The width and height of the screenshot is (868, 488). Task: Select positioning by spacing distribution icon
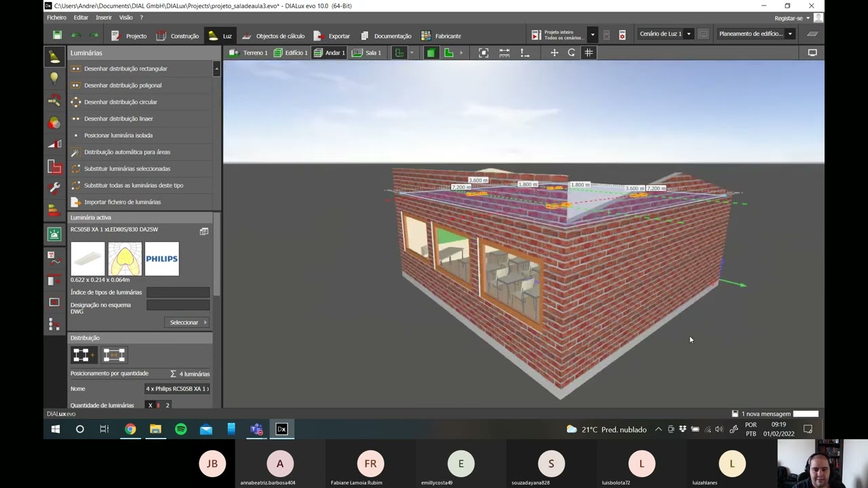coord(114,354)
